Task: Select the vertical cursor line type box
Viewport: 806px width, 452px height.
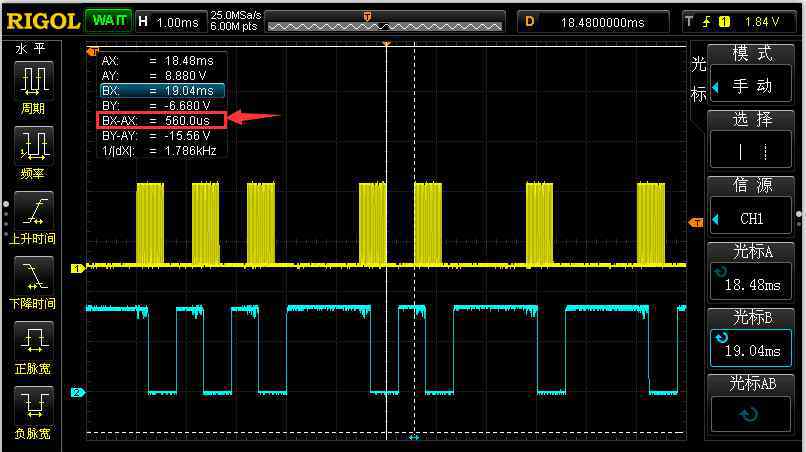Action: click(x=751, y=150)
